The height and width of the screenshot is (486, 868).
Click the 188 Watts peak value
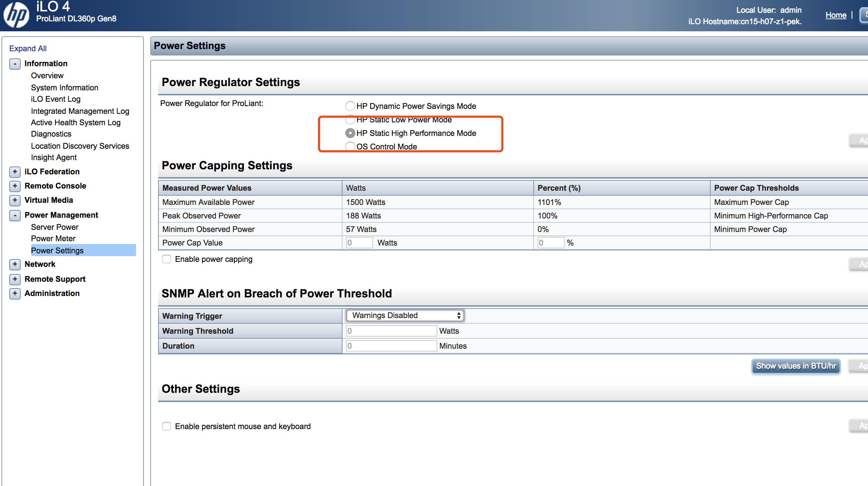click(364, 216)
